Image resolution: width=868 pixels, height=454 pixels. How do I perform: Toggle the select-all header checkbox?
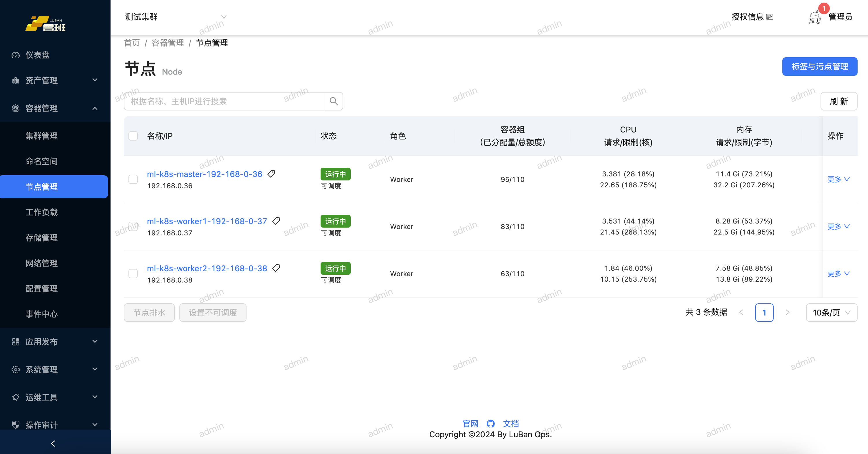(x=133, y=136)
